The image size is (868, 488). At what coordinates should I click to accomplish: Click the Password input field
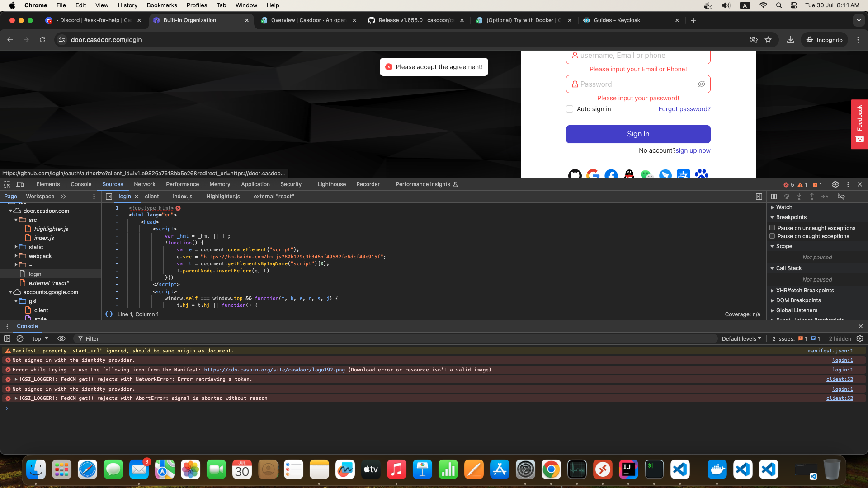click(638, 84)
